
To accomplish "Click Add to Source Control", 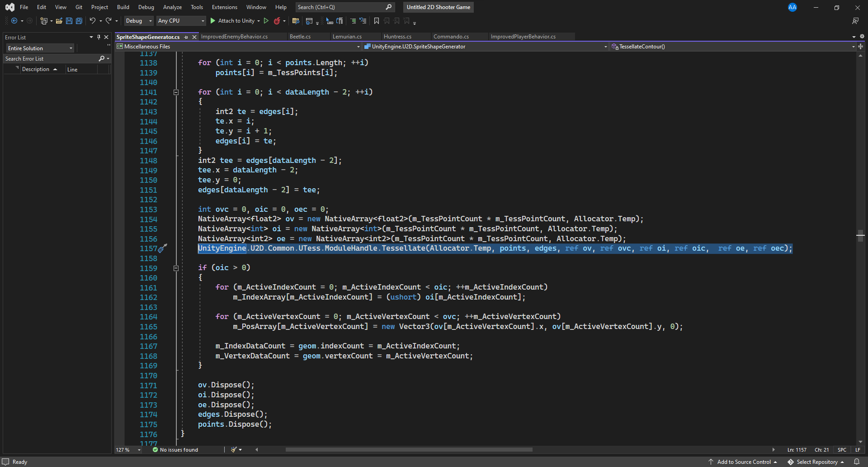I will pos(743,462).
